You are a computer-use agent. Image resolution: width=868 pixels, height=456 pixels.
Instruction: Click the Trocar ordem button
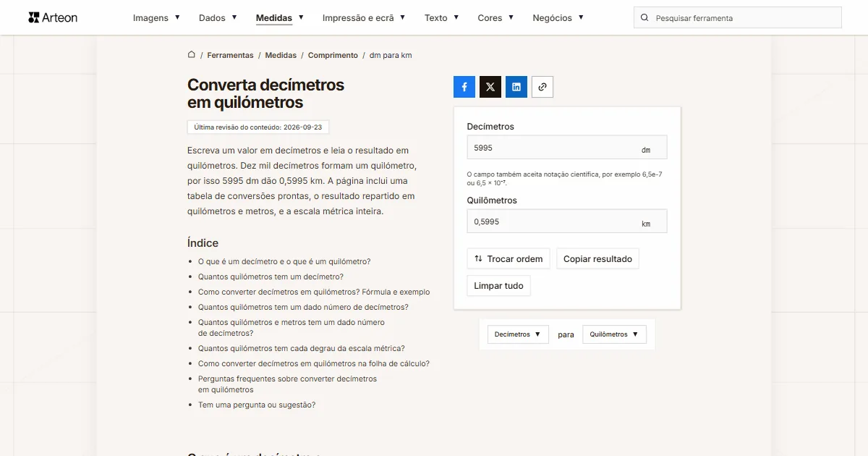point(509,259)
